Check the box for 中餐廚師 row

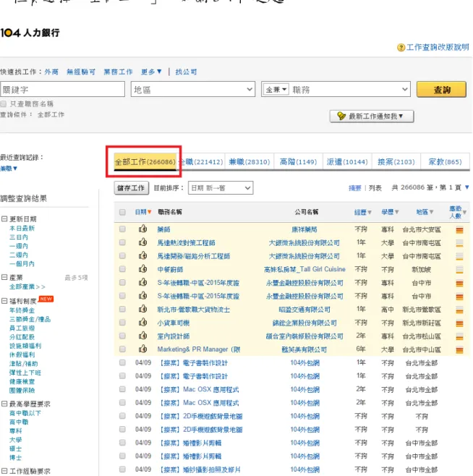click(x=122, y=269)
